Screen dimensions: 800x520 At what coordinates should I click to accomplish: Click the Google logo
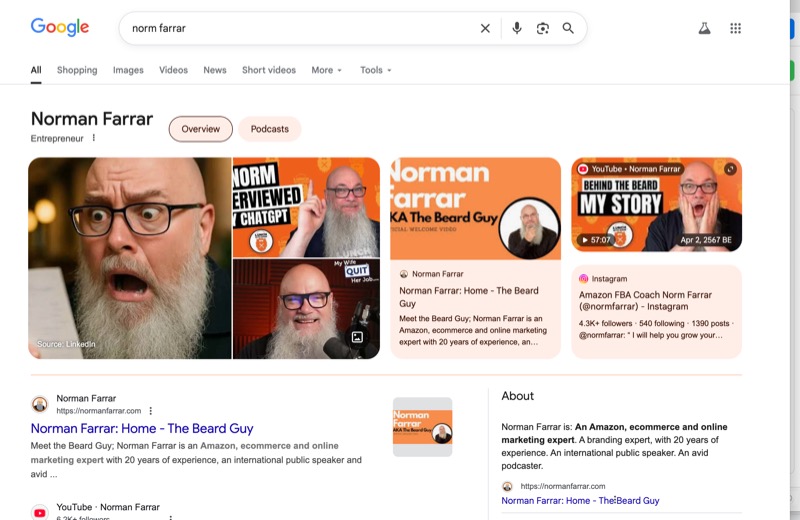pyautogui.click(x=60, y=27)
